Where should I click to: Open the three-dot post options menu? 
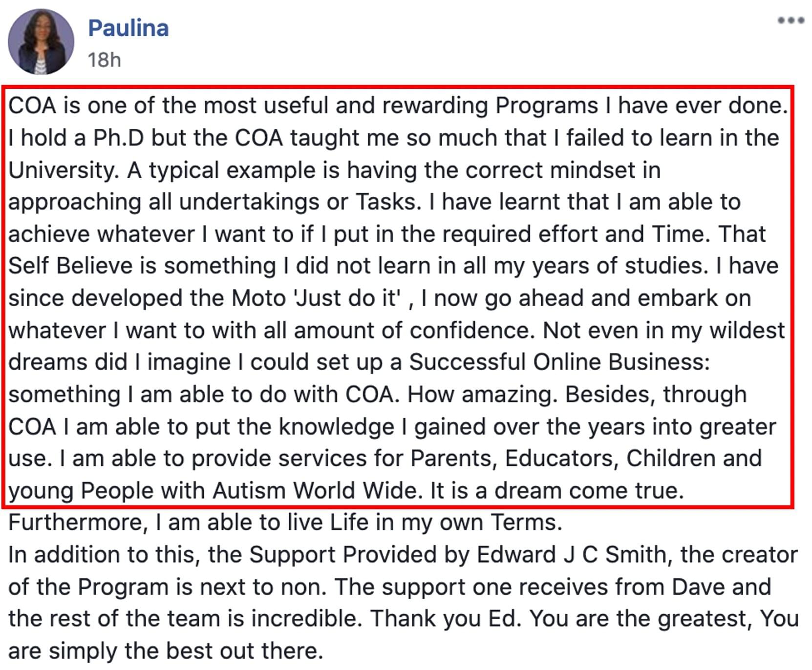pos(791,20)
